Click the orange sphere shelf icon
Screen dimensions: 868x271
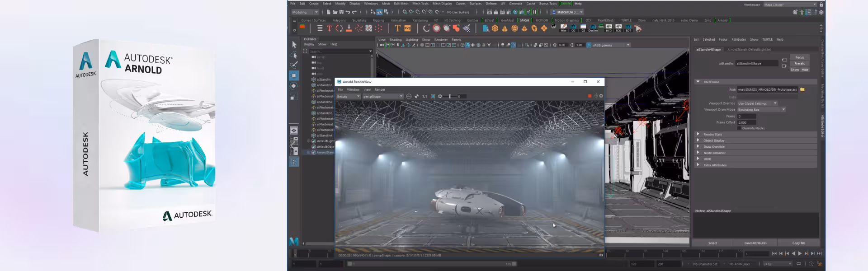(x=514, y=28)
